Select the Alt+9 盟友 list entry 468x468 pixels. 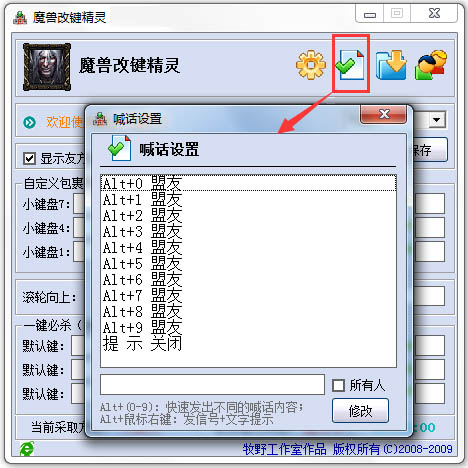(248, 327)
